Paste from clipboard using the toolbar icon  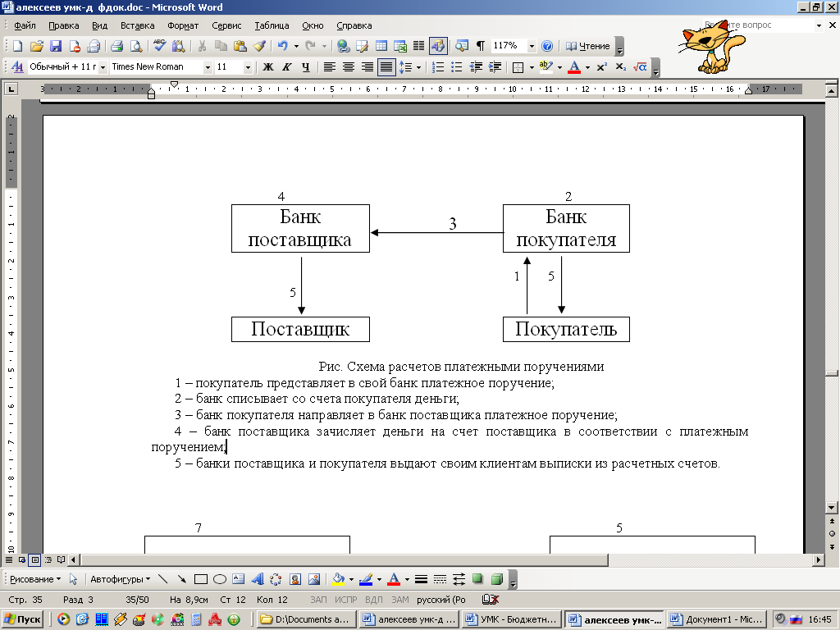[240, 46]
